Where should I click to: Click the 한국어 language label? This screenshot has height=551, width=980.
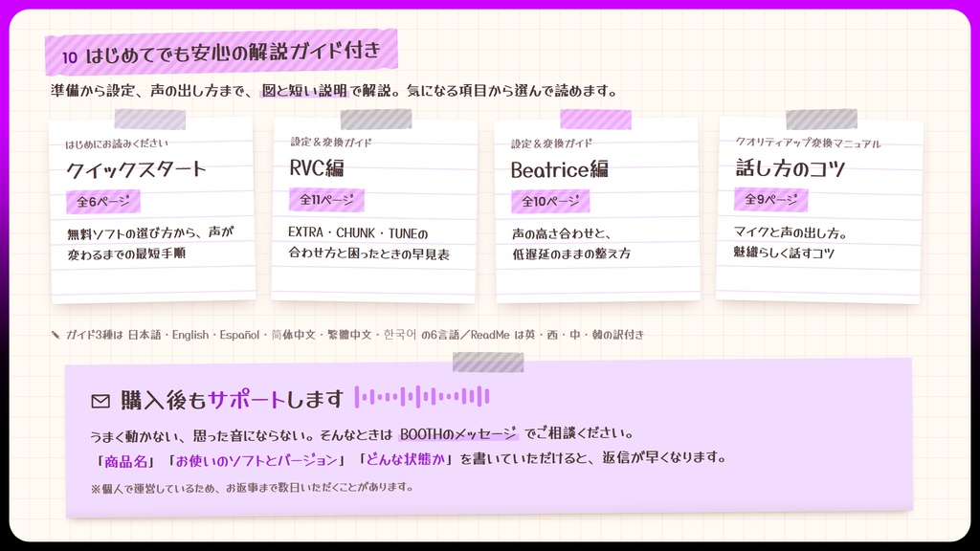pos(400,335)
